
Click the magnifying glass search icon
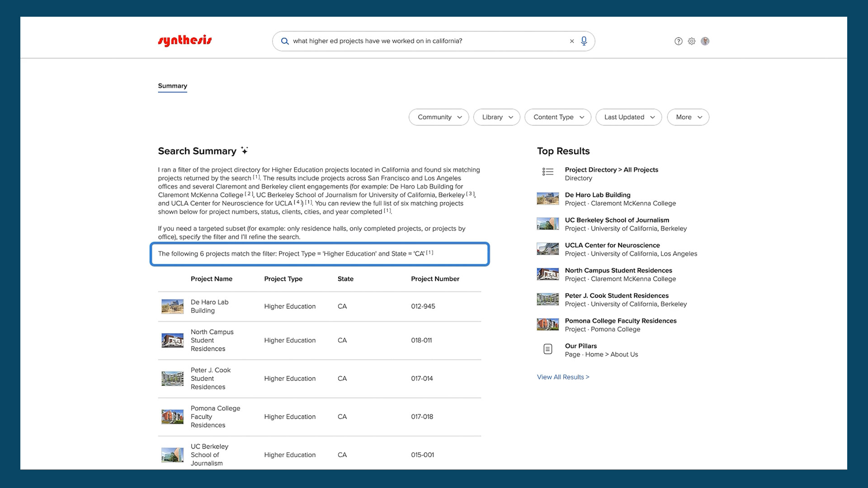click(285, 41)
